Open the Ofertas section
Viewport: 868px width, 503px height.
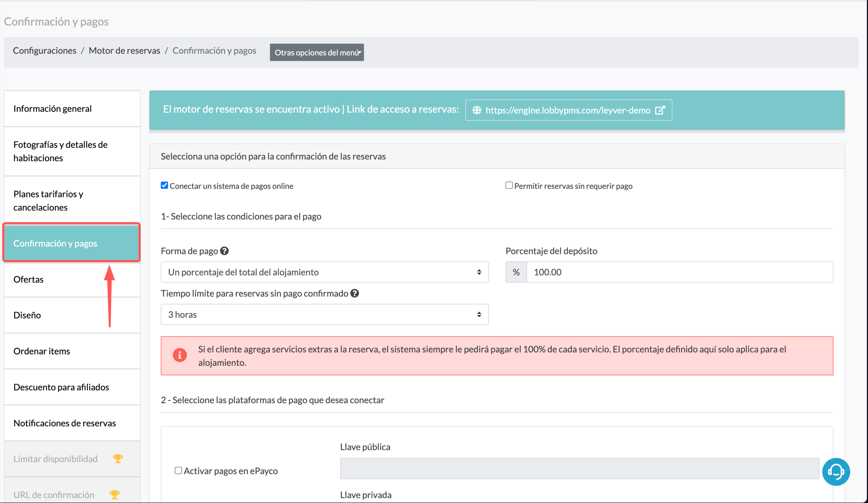[72, 279]
